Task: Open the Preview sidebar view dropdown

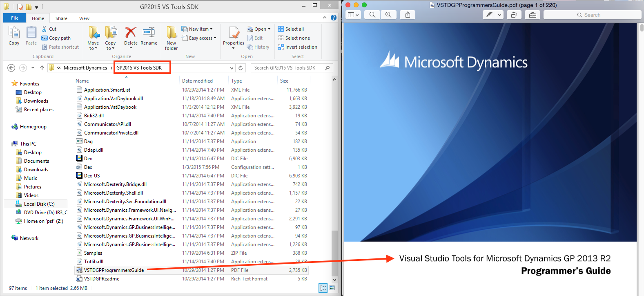Action: (x=353, y=15)
